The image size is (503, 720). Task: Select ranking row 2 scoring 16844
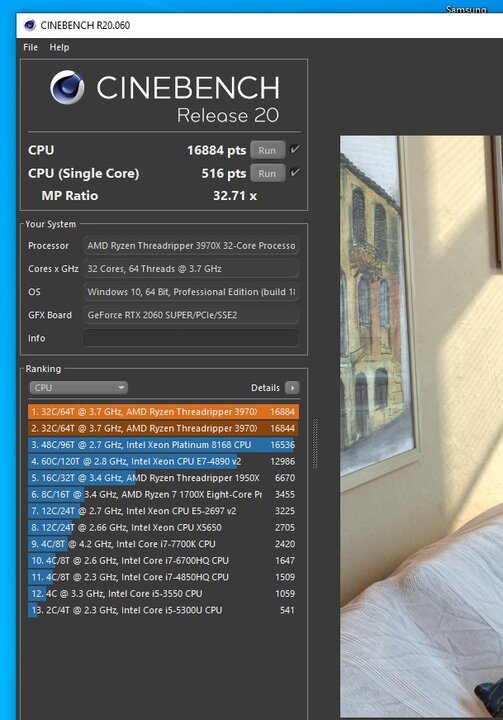coord(163,428)
